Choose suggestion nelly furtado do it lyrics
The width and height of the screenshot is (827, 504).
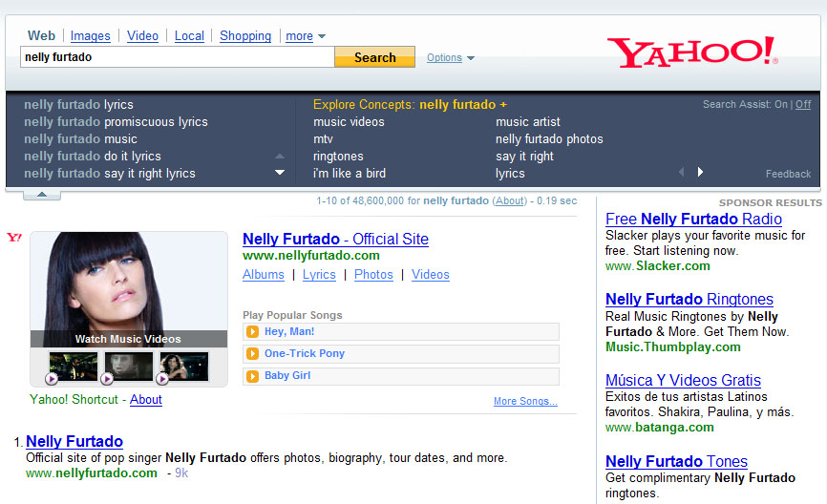(x=93, y=156)
